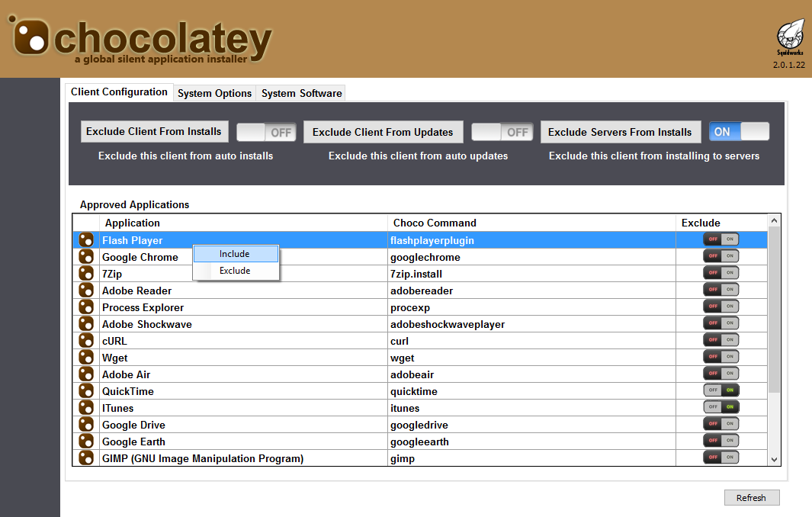
Task: Toggle the Exclude switch for Google Chrome
Action: pyautogui.click(x=721, y=256)
